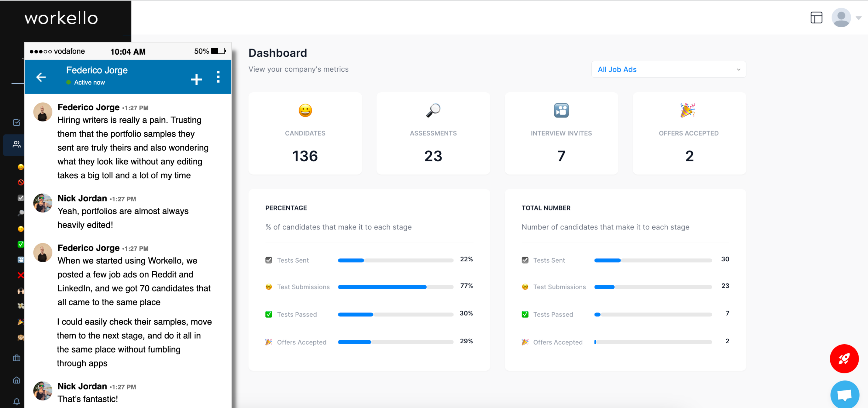The width and height of the screenshot is (868, 408).
Task: Click the Active now status text
Action: click(89, 83)
